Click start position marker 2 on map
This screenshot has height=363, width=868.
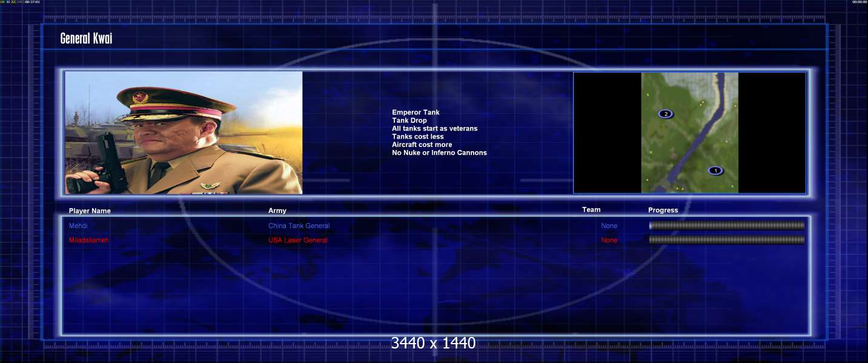pos(666,114)
